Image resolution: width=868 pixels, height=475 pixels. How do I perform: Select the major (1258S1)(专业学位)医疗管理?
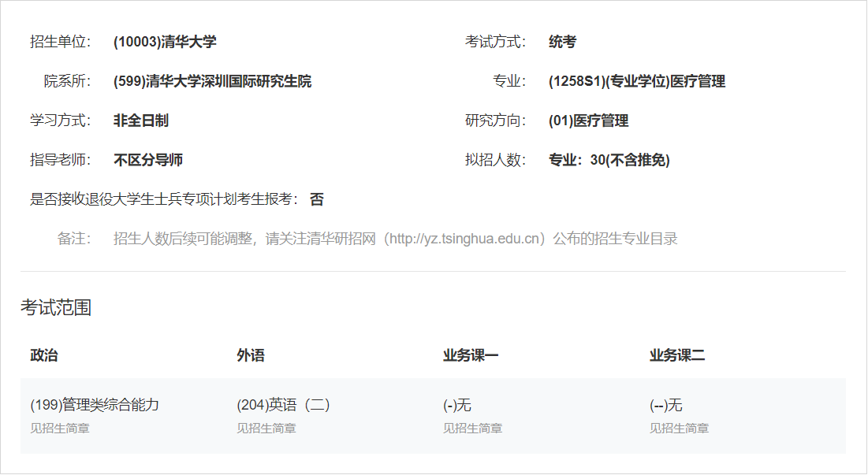click(636, 81)
